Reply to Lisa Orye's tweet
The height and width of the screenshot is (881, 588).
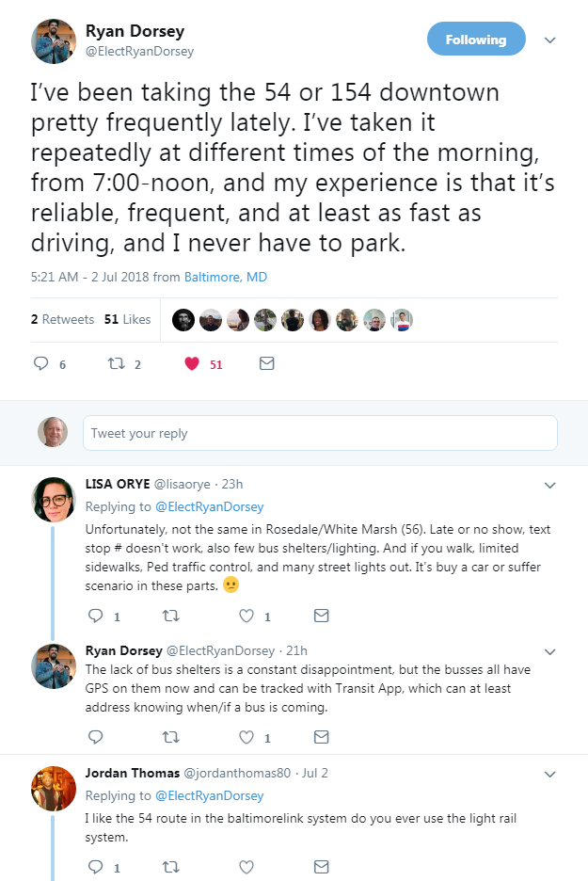pyautogui.click(x=95, y=616)
